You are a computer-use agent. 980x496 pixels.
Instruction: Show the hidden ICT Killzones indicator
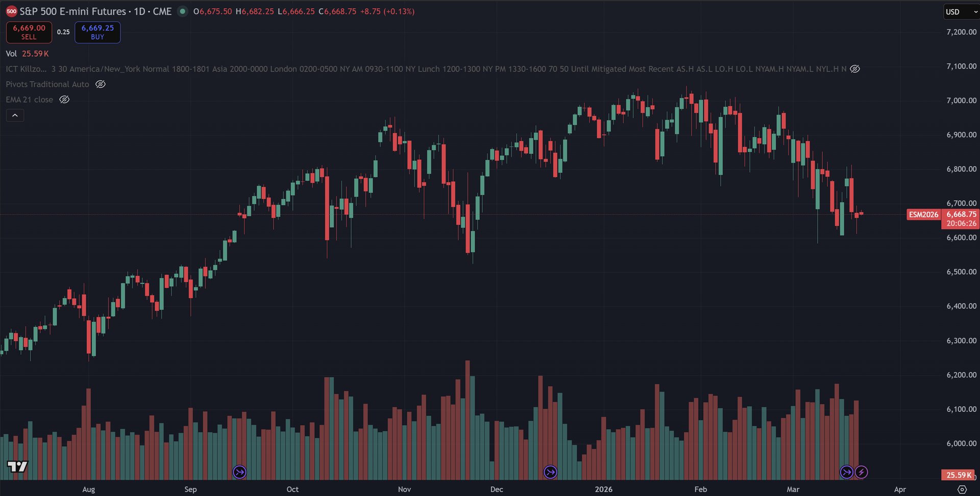tap(855, 69)
